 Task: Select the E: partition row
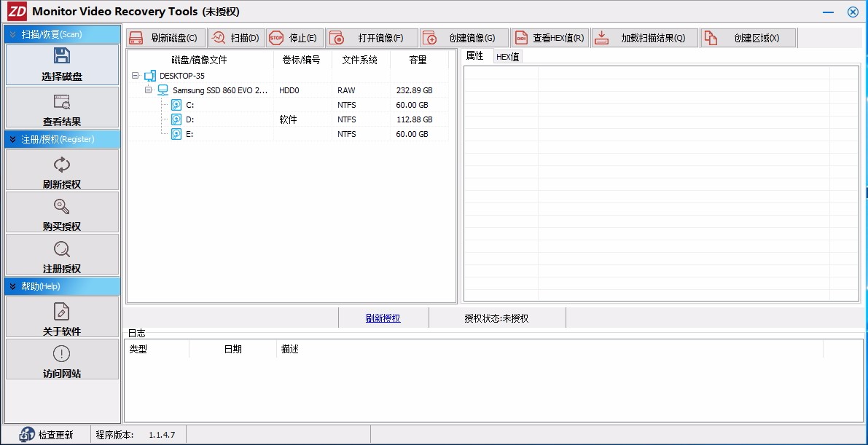(288, 134)
